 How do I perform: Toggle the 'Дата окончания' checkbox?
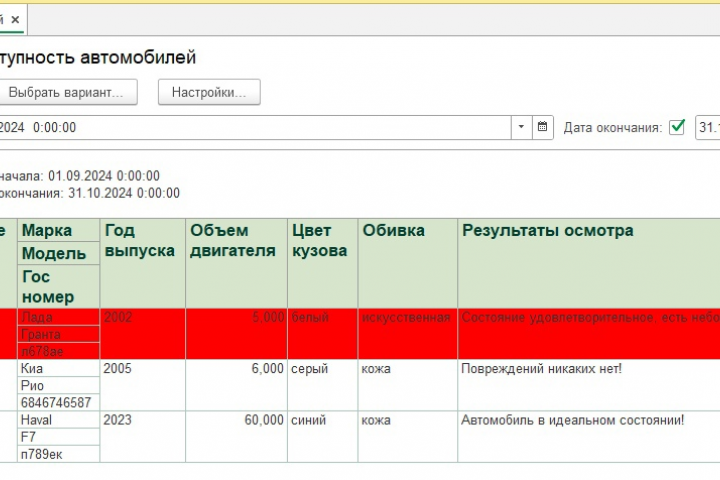coord(677,127)
